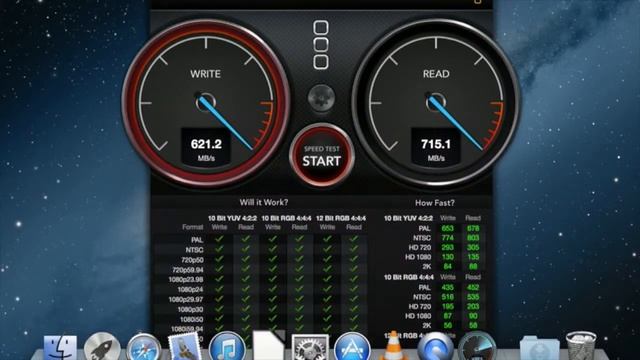The height and width of the screenshot is (360, 640).
Task: Click the 653 write value for PAL
Action: 447,228
